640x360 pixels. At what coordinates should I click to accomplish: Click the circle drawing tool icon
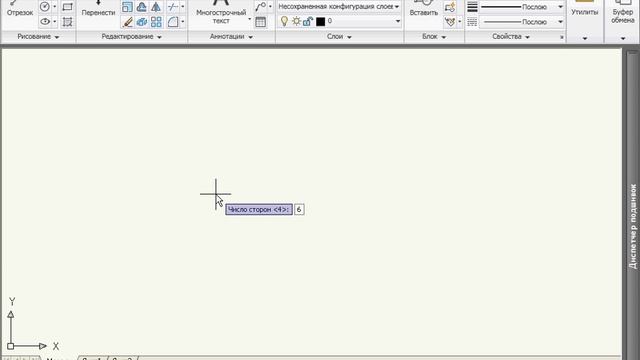coord(45,7)
